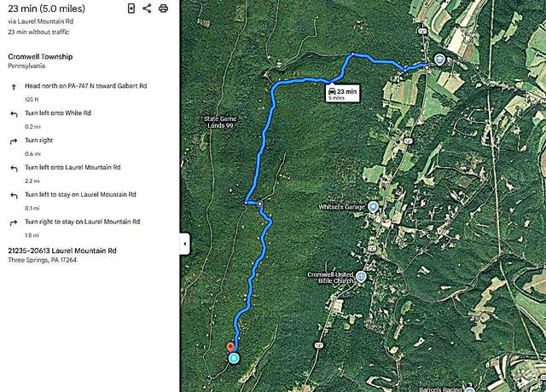This screenshot has height=392, width=546.
Task: Collapse the side panel arrow
Action: (184, 245)
